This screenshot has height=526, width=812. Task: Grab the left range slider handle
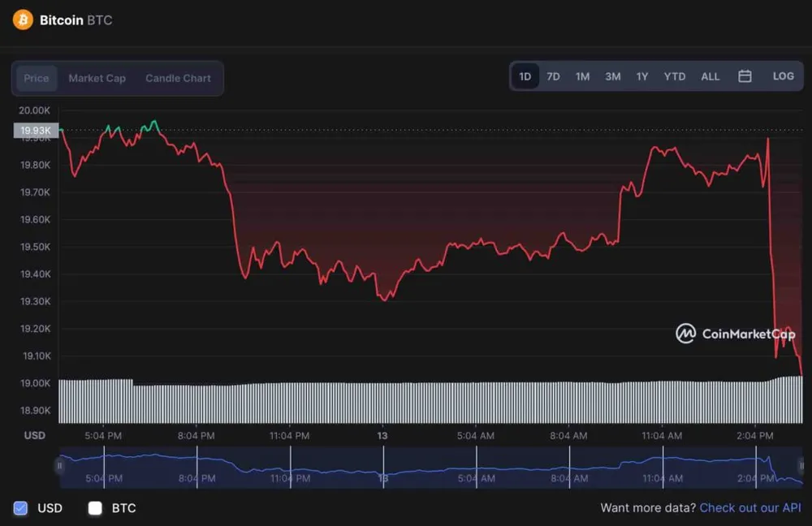[x=58, y=466]
